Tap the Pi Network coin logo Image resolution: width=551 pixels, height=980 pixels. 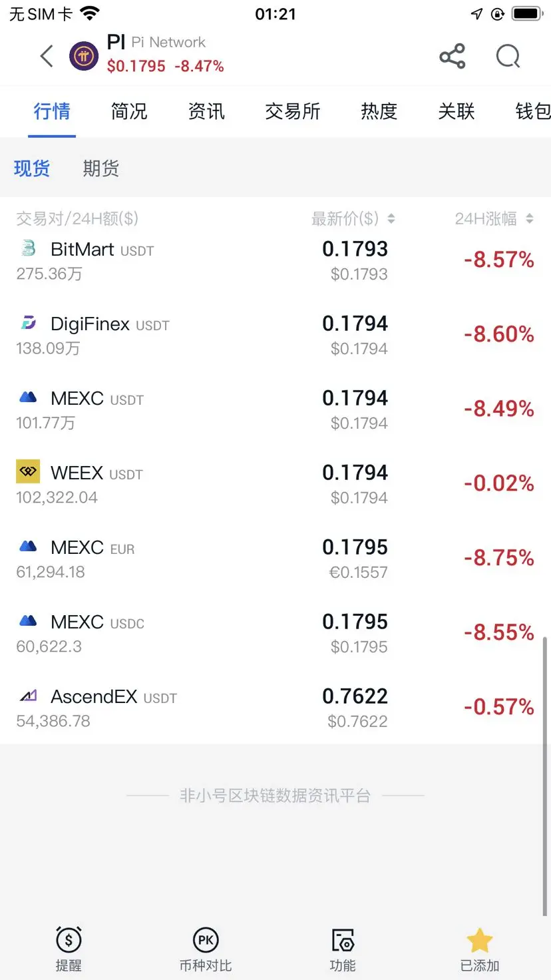click(84, 57)
